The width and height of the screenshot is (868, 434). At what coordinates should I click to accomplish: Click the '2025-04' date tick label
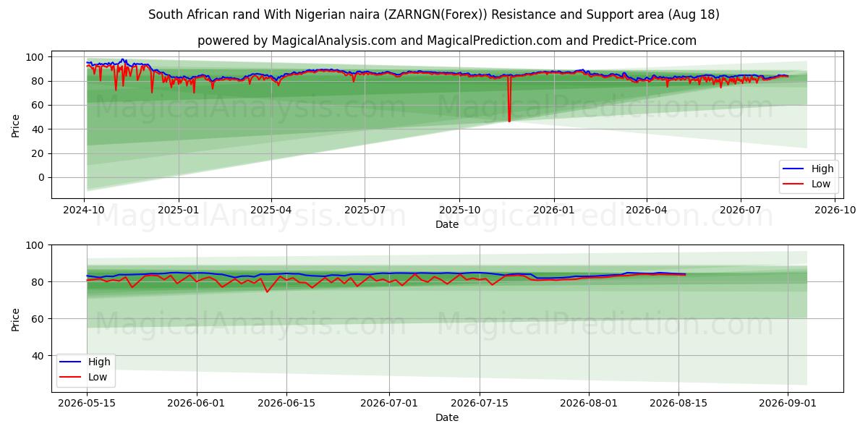point(271,210)
